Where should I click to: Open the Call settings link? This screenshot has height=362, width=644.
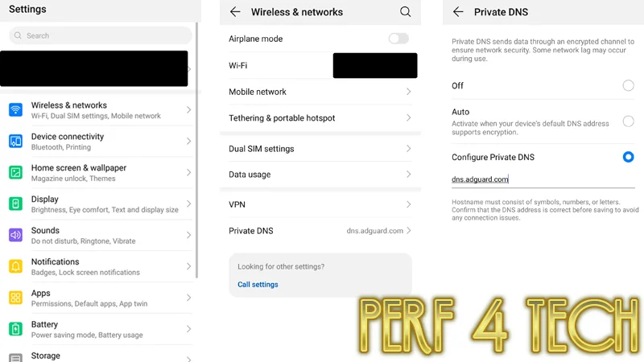(258, 285)
